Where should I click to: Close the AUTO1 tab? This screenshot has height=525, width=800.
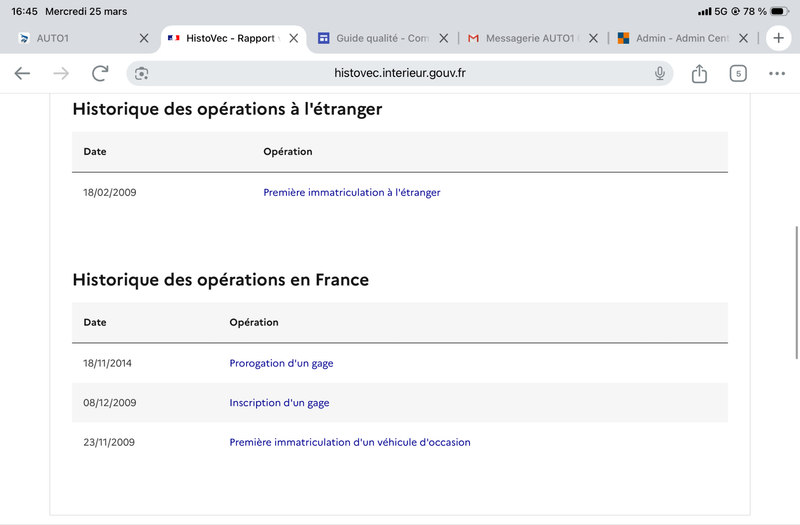click(x=143, y=38)
